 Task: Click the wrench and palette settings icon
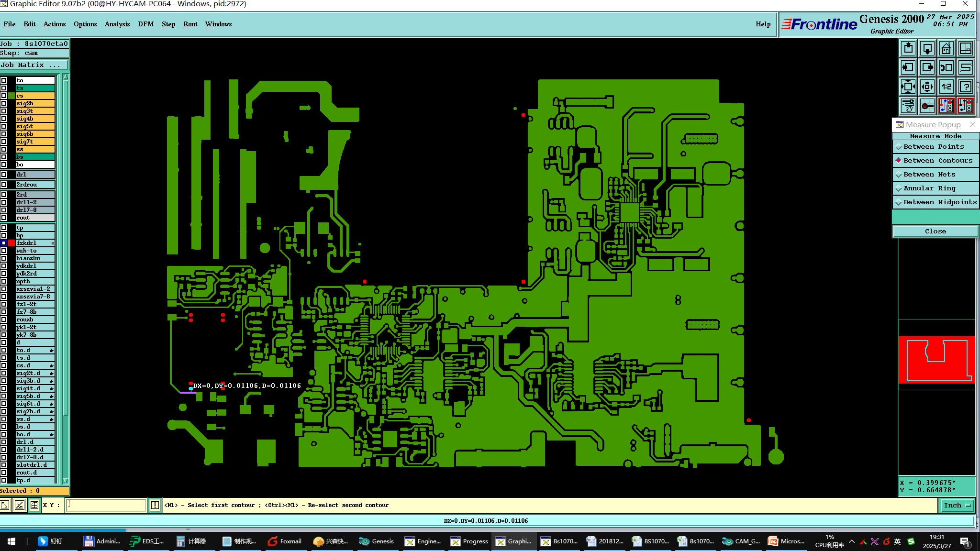pyautogui.click(x=908, y=106)
